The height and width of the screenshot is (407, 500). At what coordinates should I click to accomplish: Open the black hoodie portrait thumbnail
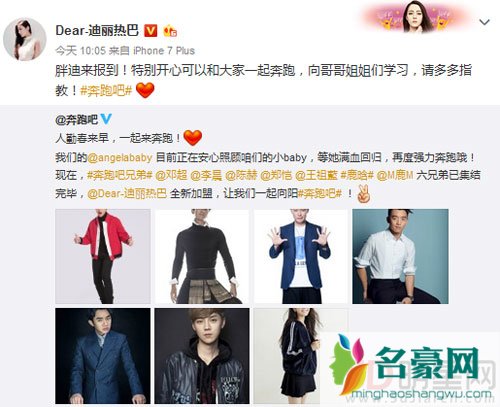click(202, 356)
